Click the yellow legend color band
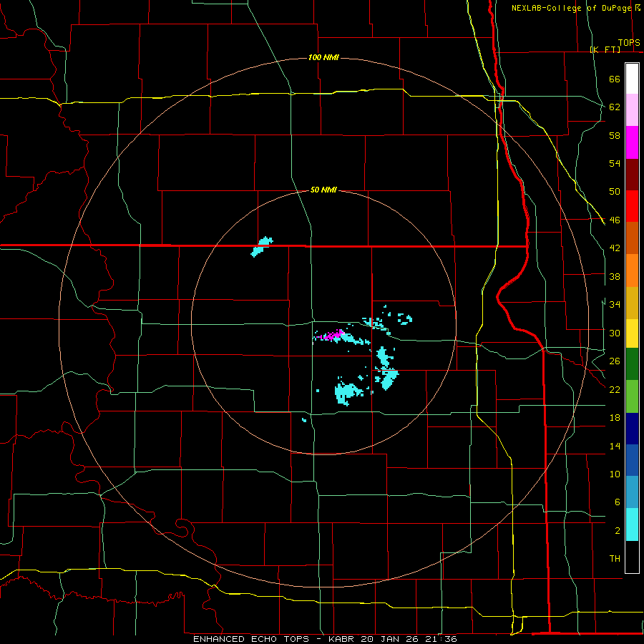The height and width of the screenshot is (644, 644). coord(632,333)
